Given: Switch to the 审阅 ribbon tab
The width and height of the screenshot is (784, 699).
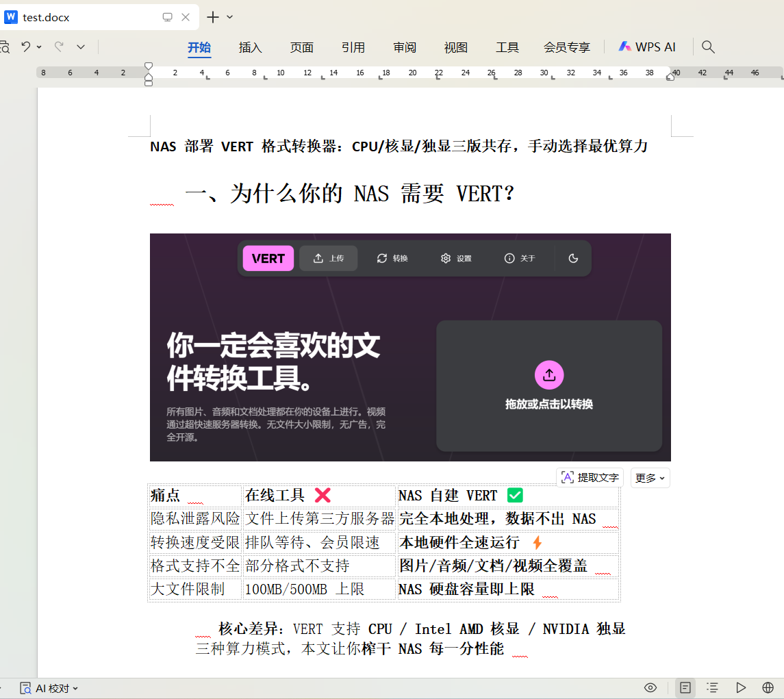Looking at the screenshot, I should [404, 47].
